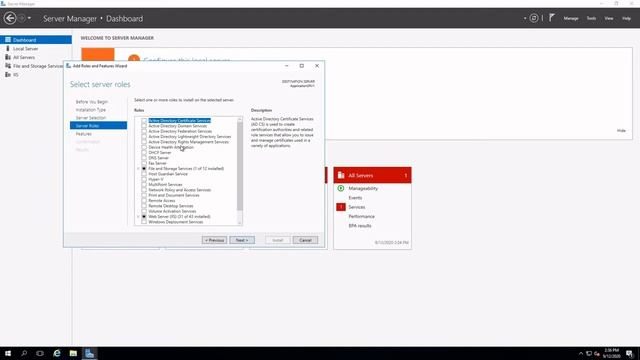Select Remote Desktop Services role text
This screenshot has width=640, height=360.
(171, 206)
